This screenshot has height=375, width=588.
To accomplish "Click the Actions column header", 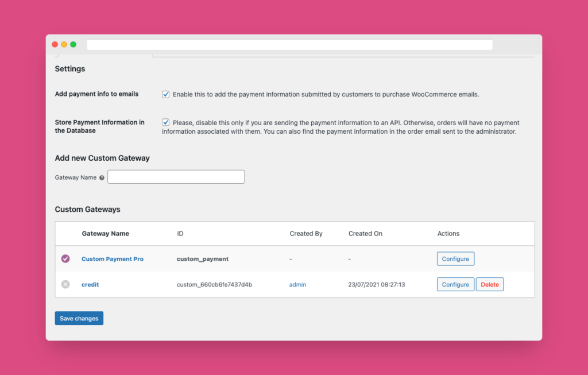I will point(448,234).
